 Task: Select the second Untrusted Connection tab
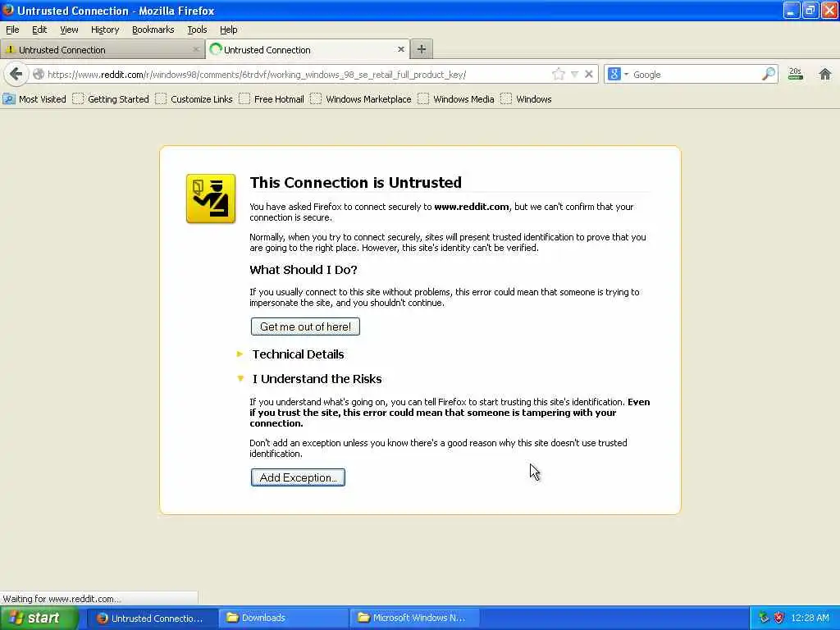click(308, 49)
